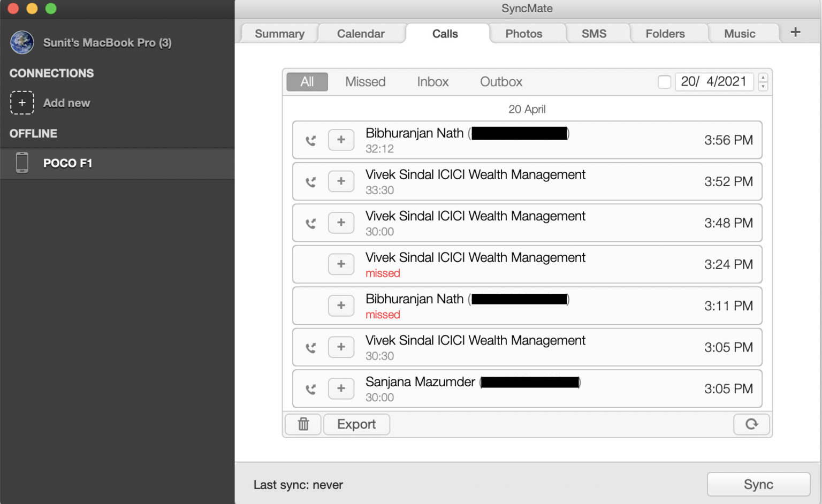
Task: Click the Add new connection dashed icon
Action: pyautogui.click(x=22, y=103)
